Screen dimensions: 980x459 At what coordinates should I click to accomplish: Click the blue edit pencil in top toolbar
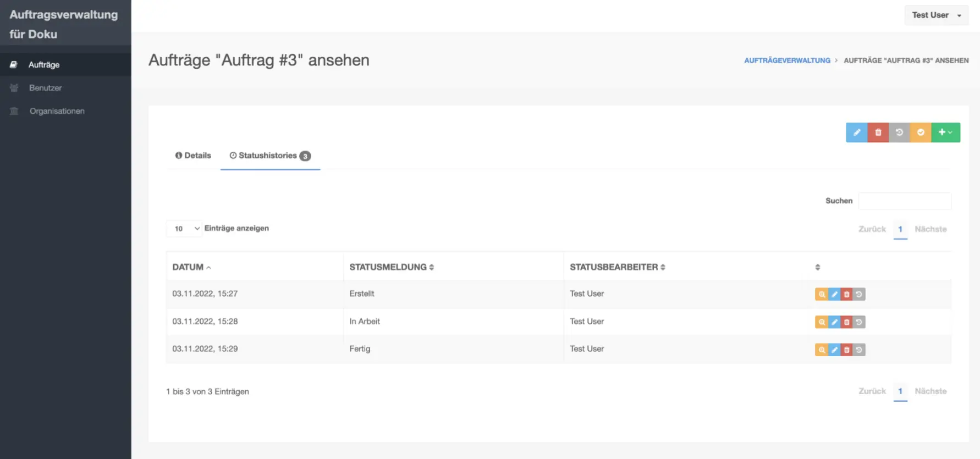[856, 132]
